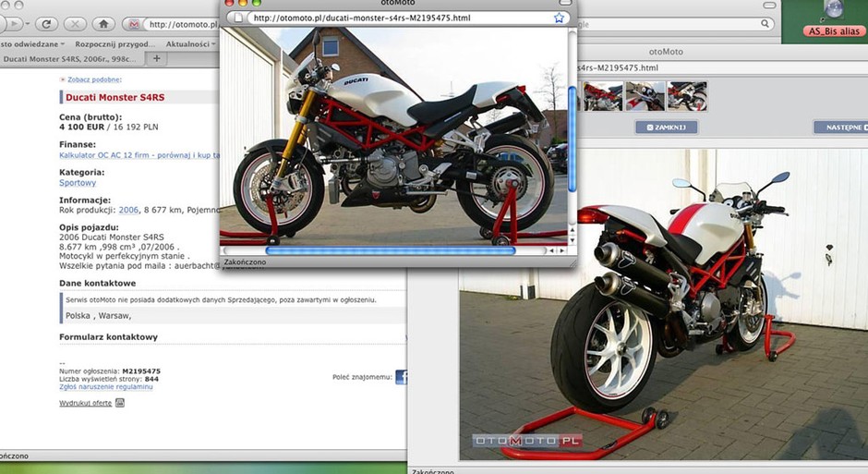Viewport: 868px width, 474px height.
Task: Open the white tank cockpit gallery thumbnail
Action: [x=645, y=96]
